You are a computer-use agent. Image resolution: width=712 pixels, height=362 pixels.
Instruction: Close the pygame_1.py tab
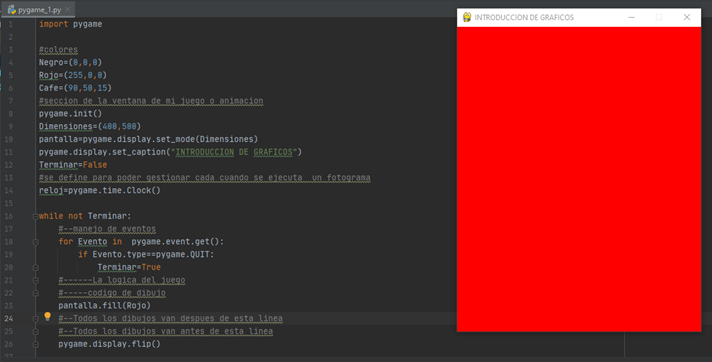point(68,9)
